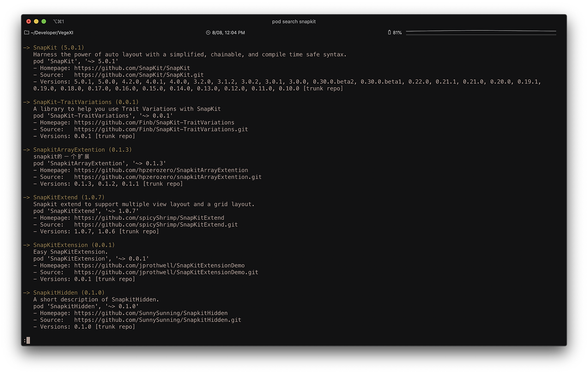Click the SnapKit description about auto layout syntax
588x374 pixels.
(190, 55)
